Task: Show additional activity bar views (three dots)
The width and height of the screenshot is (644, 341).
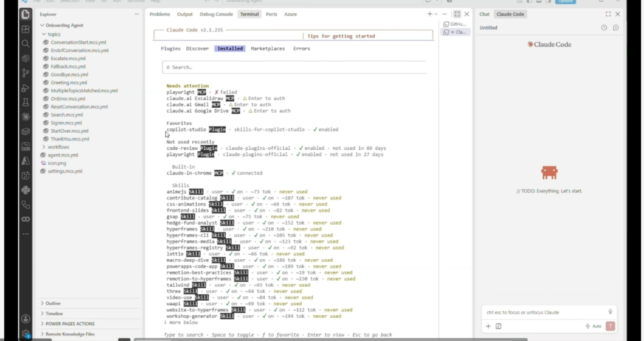Action: (x=25, y=234)
